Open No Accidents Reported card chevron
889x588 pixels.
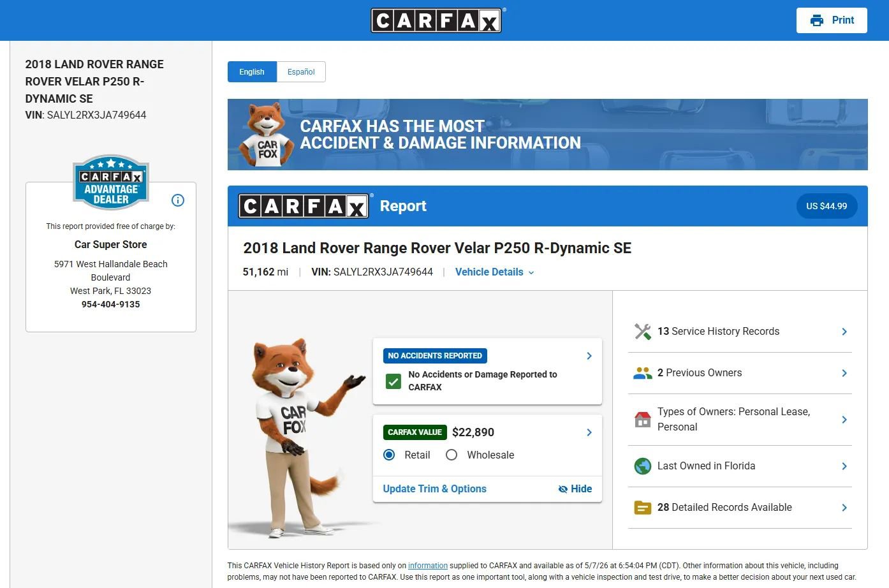589,356
